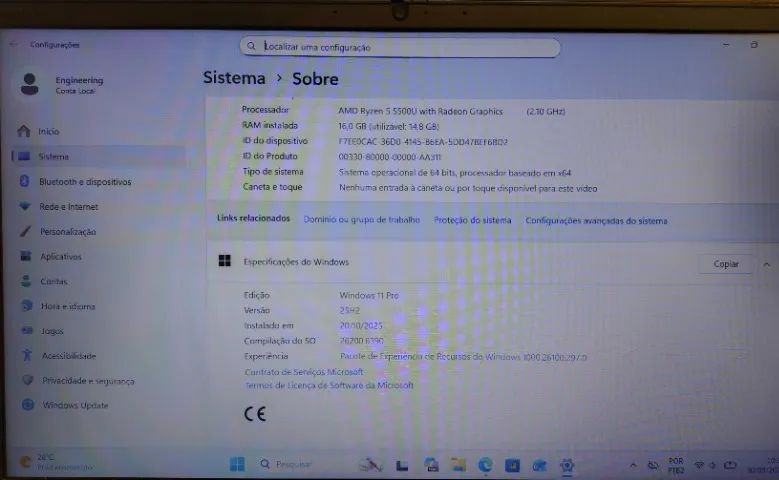Open the Windows Update icon
Screen dimensions: 779x480
(28, 405)
